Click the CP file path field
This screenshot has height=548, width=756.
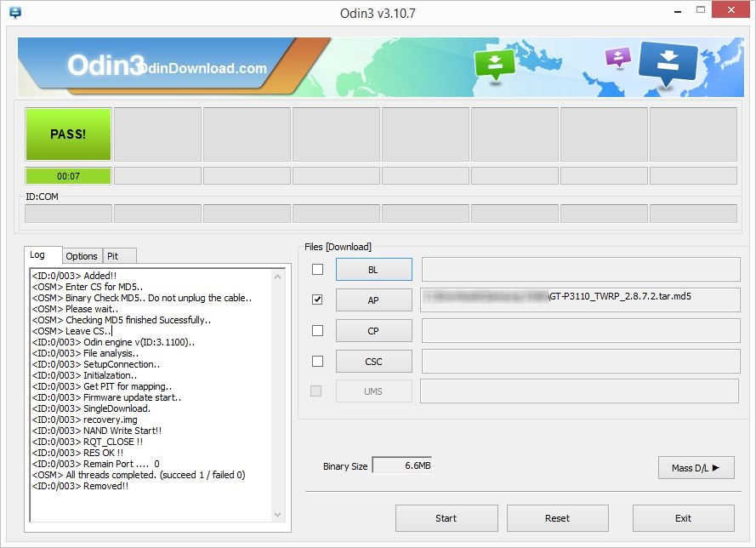point(581,331)
